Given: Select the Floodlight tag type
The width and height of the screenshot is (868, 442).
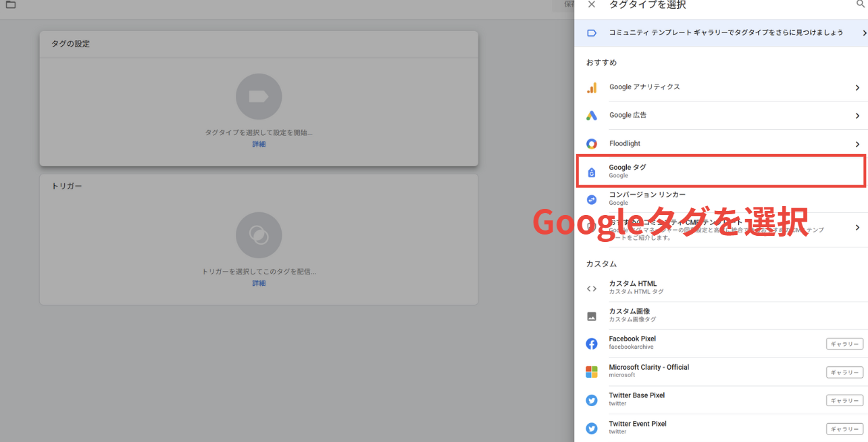Looking at the screenshot, I should pyautogui.click(x=721, y=143).
